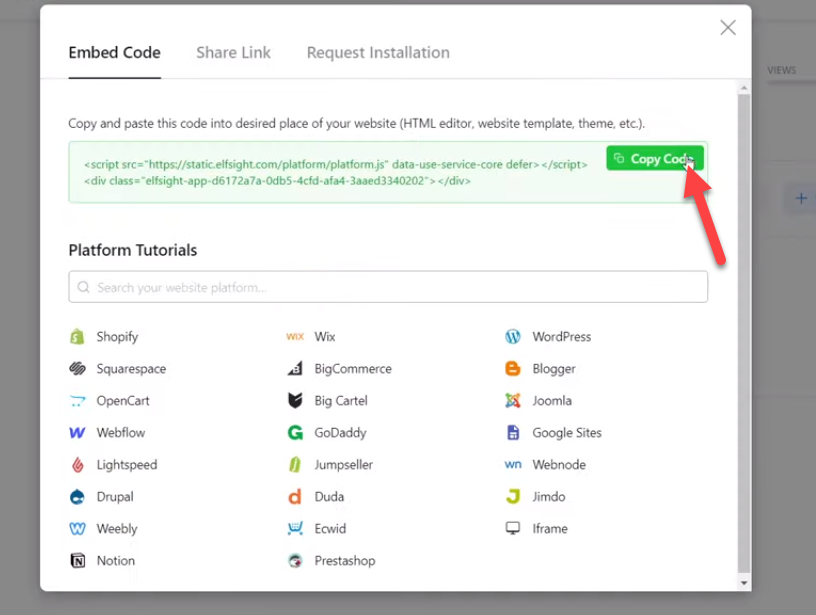
Task: Click the Webflow W icon
Action: pos(78,432)
